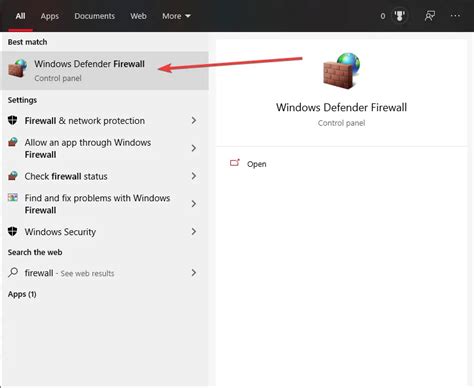Image resolution: width=474 pixels, height=388 pixels.
Task: Select the All tab
Action: coord(20,16)
